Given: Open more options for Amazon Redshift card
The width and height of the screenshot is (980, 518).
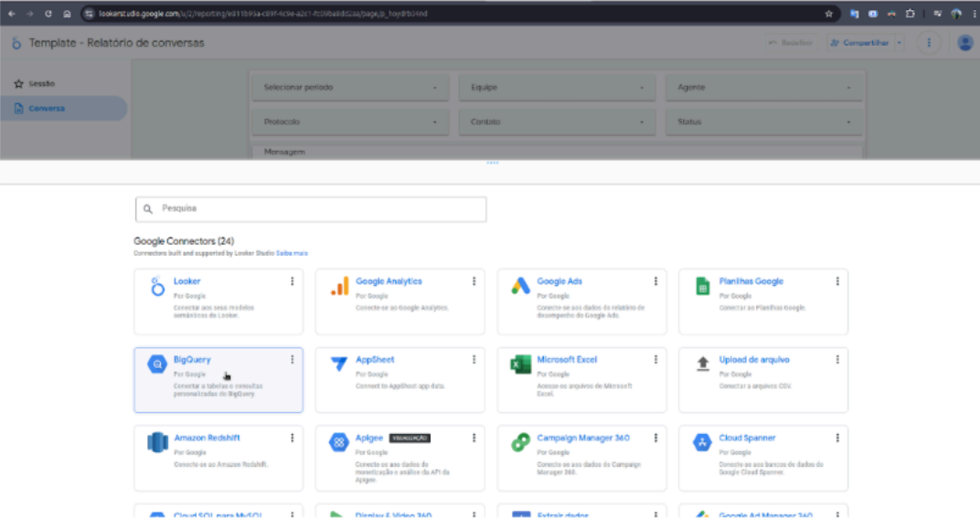Looking at the screenshot, I should (x=292, y=438).
